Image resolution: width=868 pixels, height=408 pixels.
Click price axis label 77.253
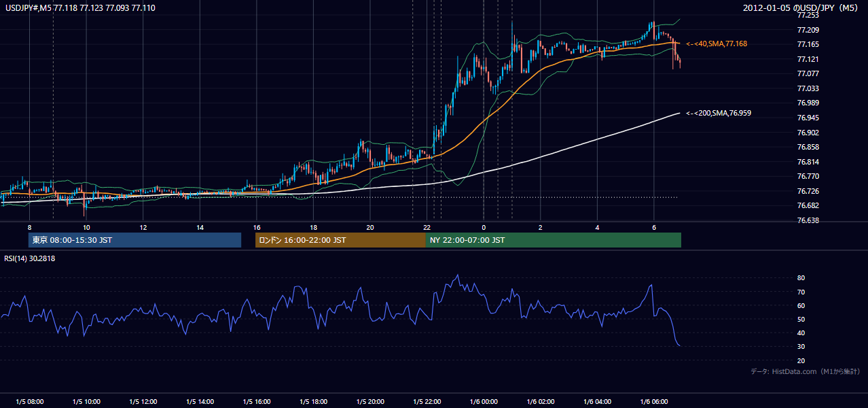coord(809,15)
